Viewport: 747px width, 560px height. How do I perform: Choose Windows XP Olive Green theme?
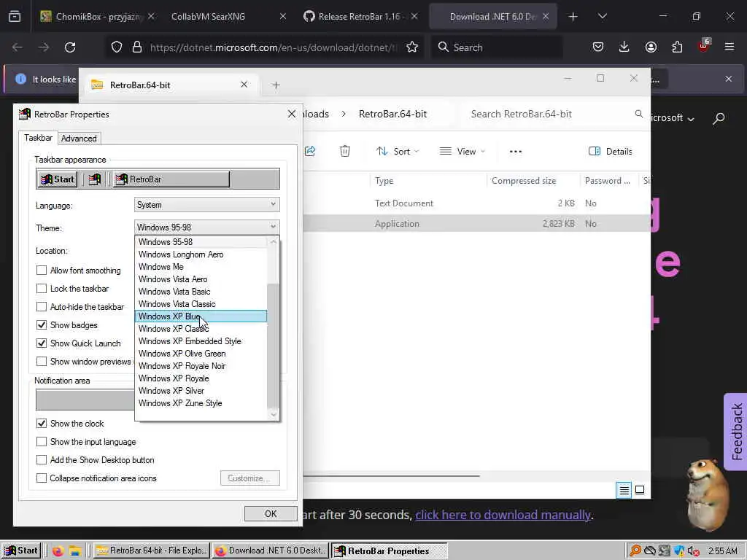pyautogui.click(x=201, y=354)
